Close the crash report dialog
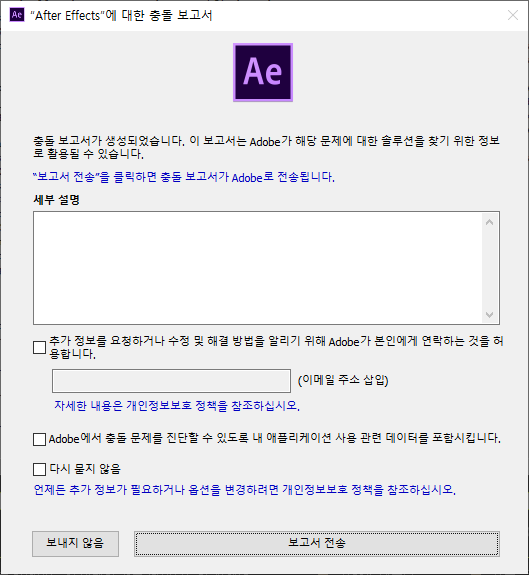This screenshot has height=575, width=529. (513, 15)
